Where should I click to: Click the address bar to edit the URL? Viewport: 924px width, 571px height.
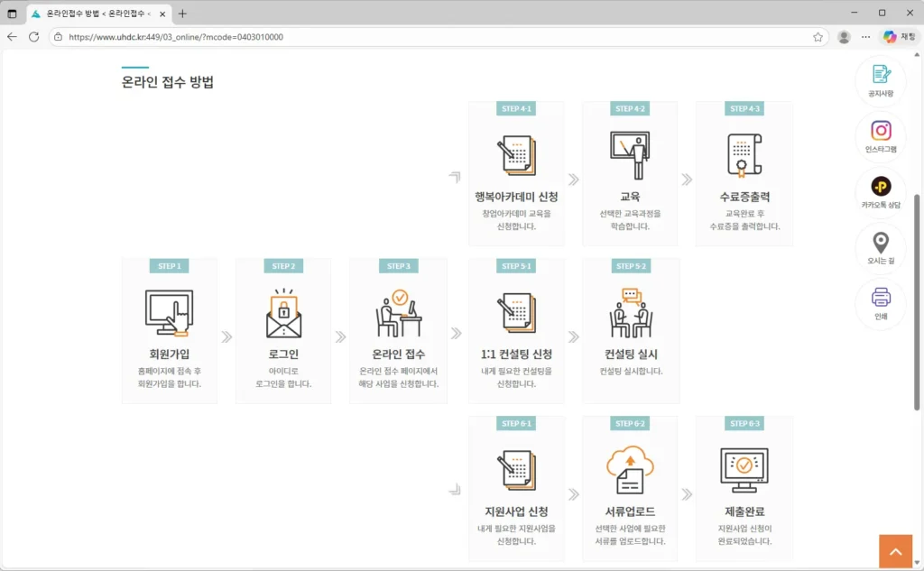[361, 37]
